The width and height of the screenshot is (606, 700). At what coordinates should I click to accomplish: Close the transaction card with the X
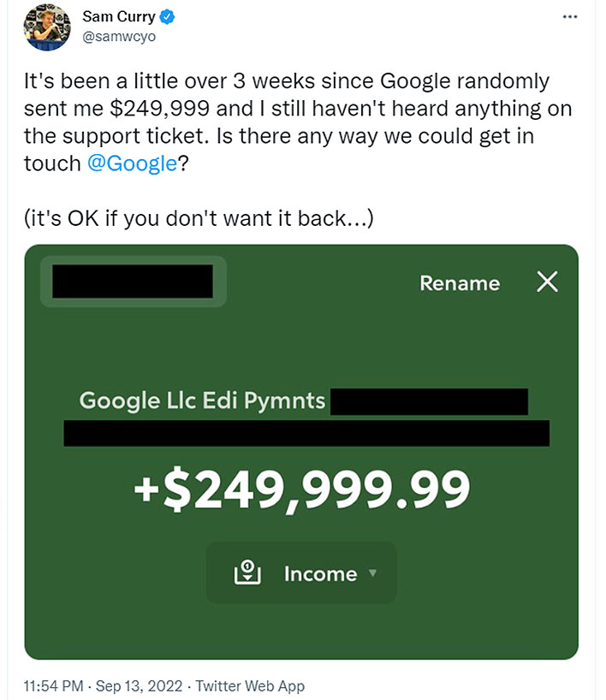point(547,282)
